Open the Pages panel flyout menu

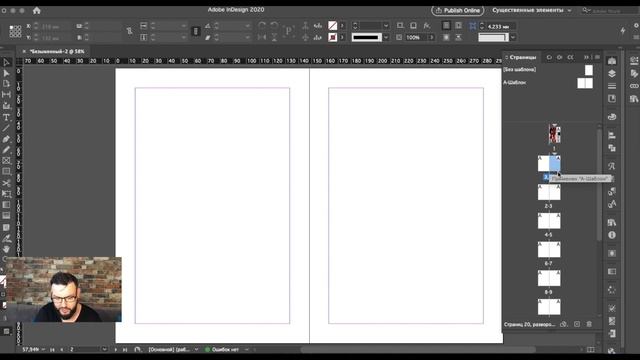[x=597, y=57]
